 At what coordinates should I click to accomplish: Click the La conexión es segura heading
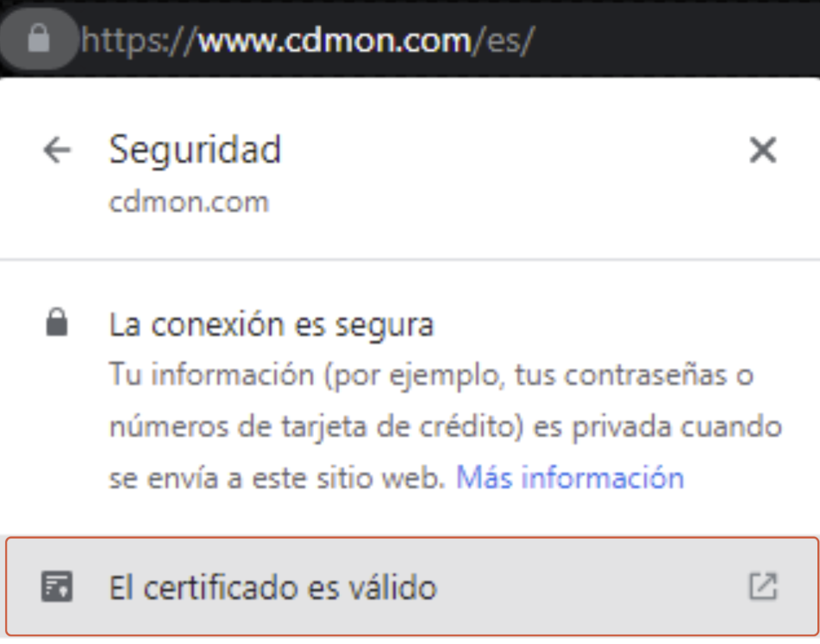point(272,325)
